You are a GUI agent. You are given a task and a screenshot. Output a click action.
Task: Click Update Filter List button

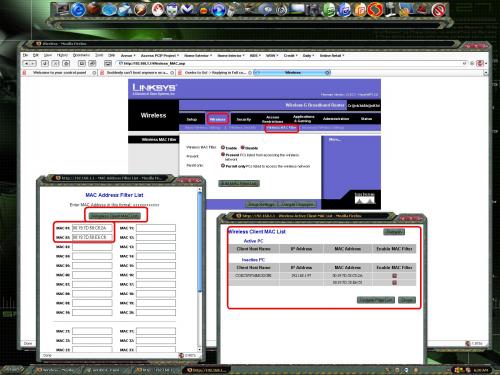point(376,300)
